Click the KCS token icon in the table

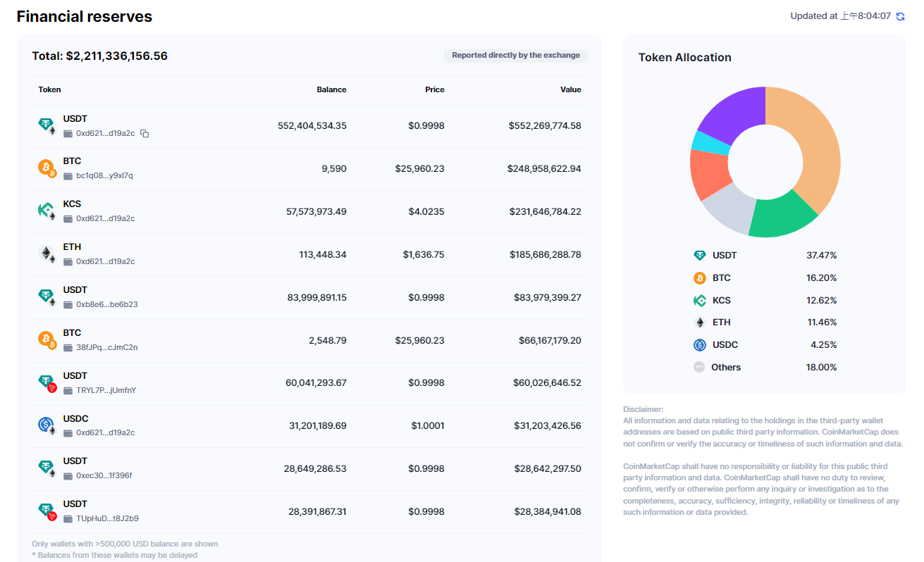47,211
